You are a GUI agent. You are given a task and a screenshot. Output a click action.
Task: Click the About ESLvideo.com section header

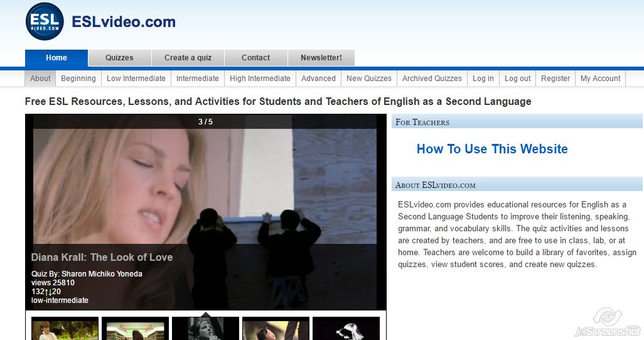coord(517,185)
